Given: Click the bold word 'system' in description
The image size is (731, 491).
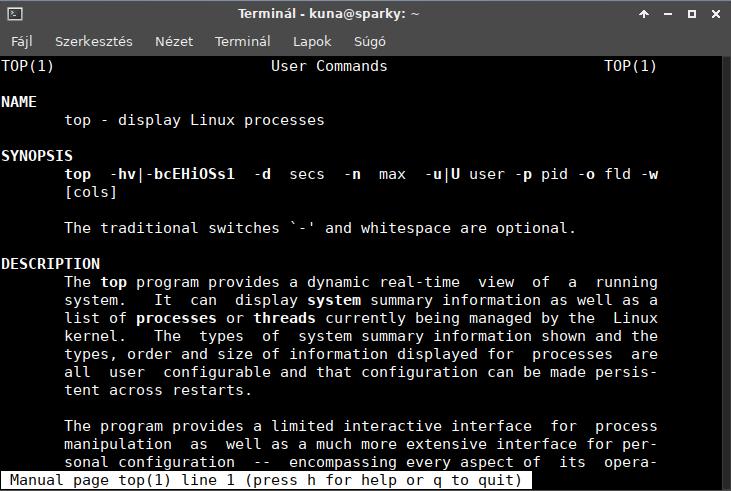Looking at the screenshot, I should click(334, 300).
